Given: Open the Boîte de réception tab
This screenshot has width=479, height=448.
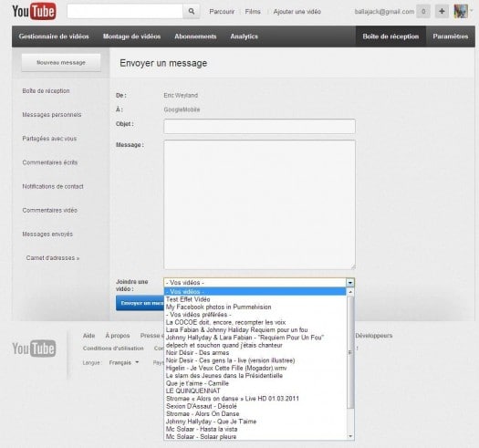Looking at the screenshot, I should click(390, 36).
